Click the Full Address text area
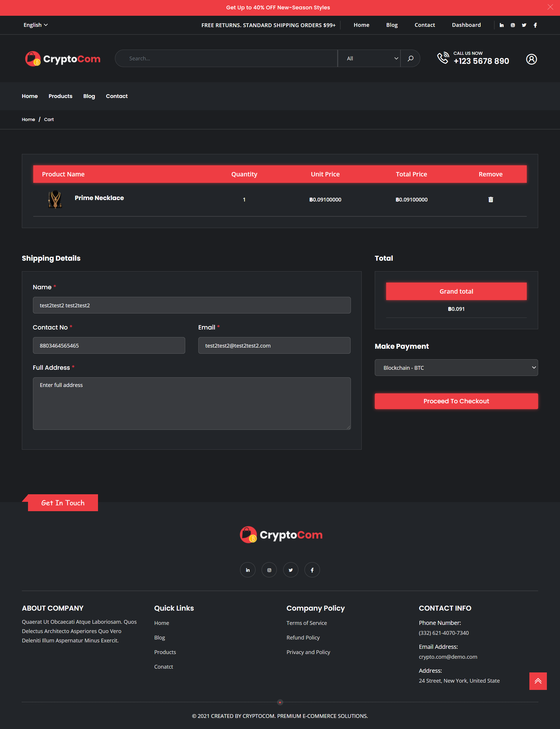Screen dimensions: 560x729 pyautogui.click(x=192, y=403)
